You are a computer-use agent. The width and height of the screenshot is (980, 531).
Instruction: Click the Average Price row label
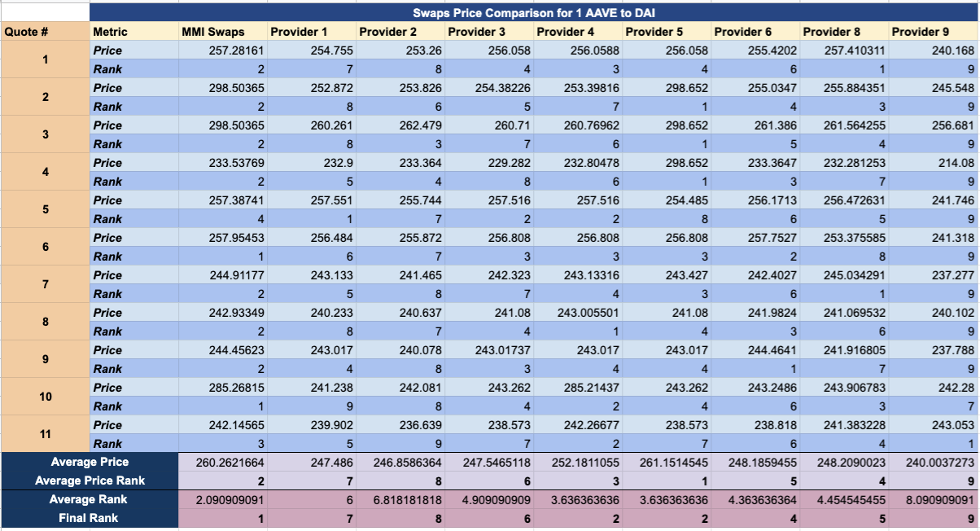[x=90, y=463]
